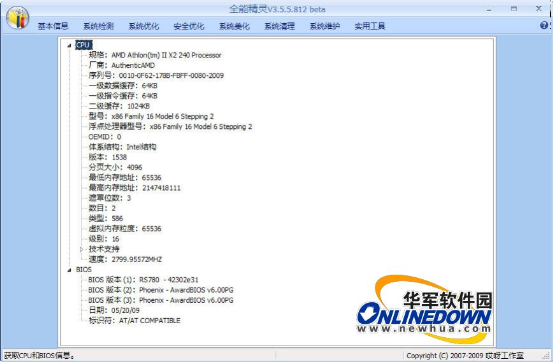
Task: Collapse the CPU tree node
Action: click(69, 45)
